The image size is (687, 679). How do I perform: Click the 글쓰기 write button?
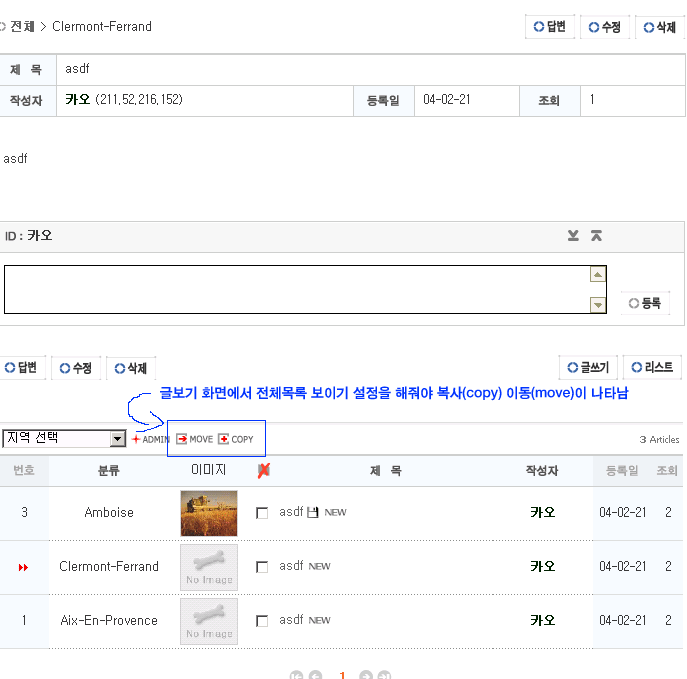coord(588,368)
